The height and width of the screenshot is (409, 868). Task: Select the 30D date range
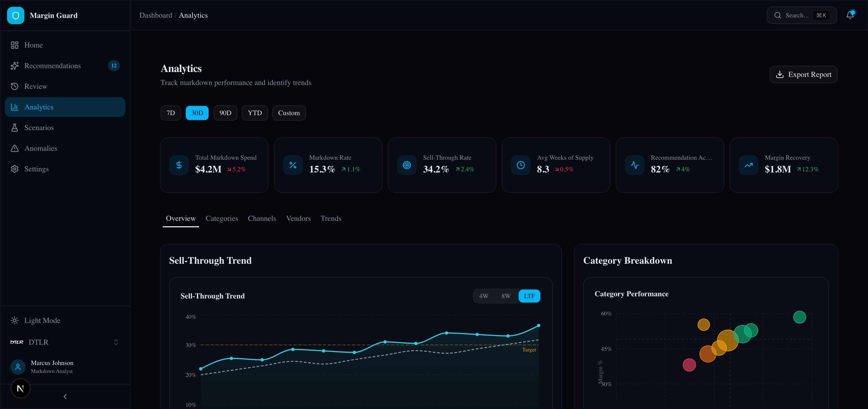(x=197, y=113)
